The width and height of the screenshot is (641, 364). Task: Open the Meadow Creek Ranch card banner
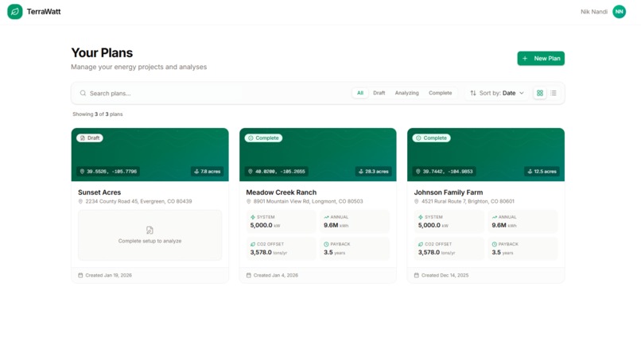[318, 154]
